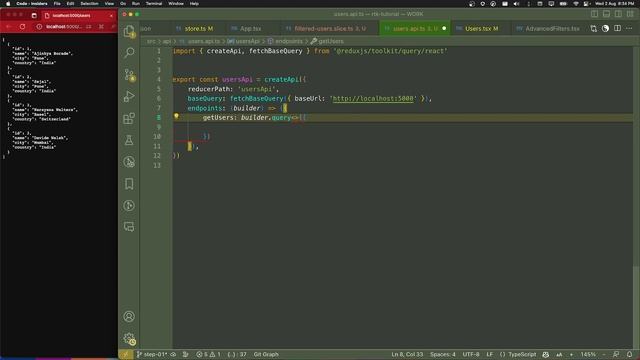Click the unsaved dot on users.api.ts tab

tap(444, 29)
